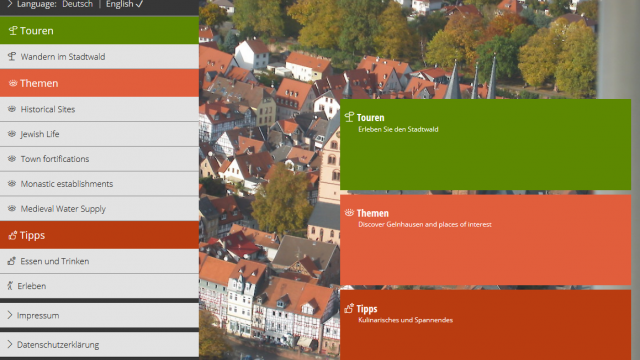The image size is (640, 360).
Task: Click the dark-orange Tipps tile 'Kulinarisches und Spannendes'
Action: tap(485, 325)
